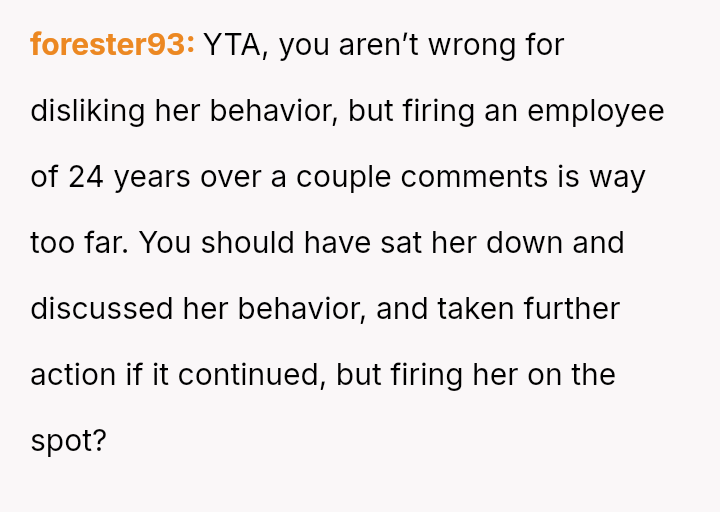This screenshot has width=720, height=512.
Task: Open the forester93 user profile link
Action: (112, 45)
